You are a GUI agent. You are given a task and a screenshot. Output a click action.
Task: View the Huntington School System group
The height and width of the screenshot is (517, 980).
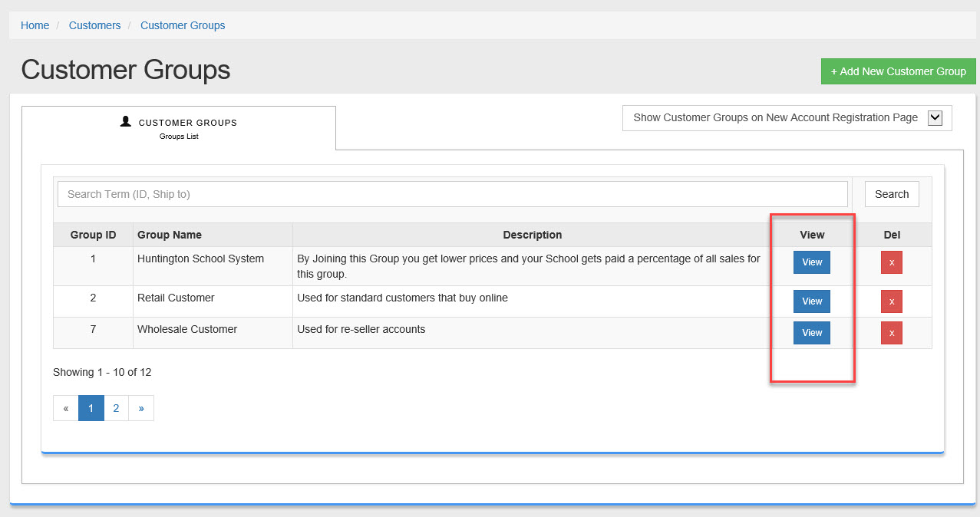pos(812,262)
